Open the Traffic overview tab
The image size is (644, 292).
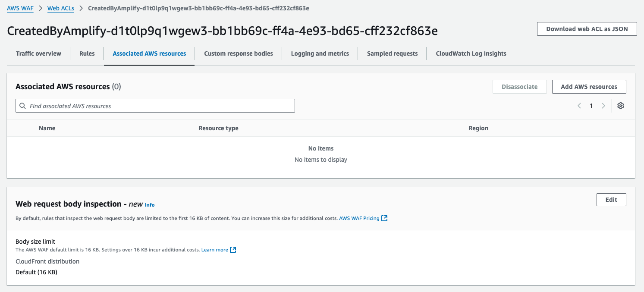coord(38,53)
